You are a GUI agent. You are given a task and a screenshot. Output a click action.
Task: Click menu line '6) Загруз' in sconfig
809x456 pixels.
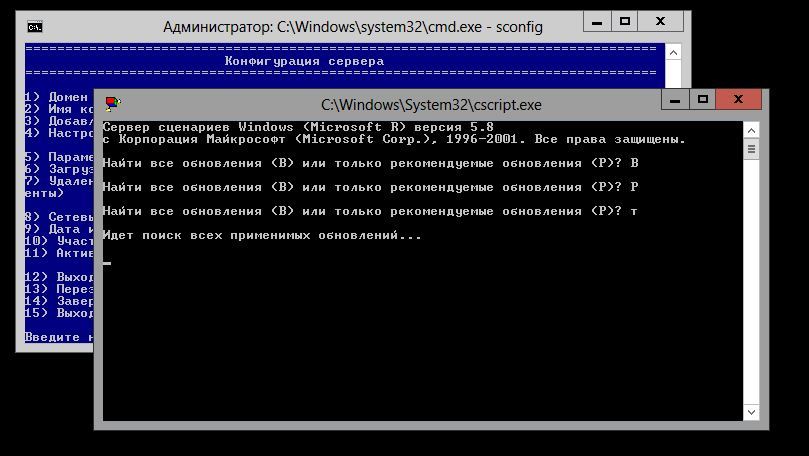pyautogui.click(x=59, y=169)
